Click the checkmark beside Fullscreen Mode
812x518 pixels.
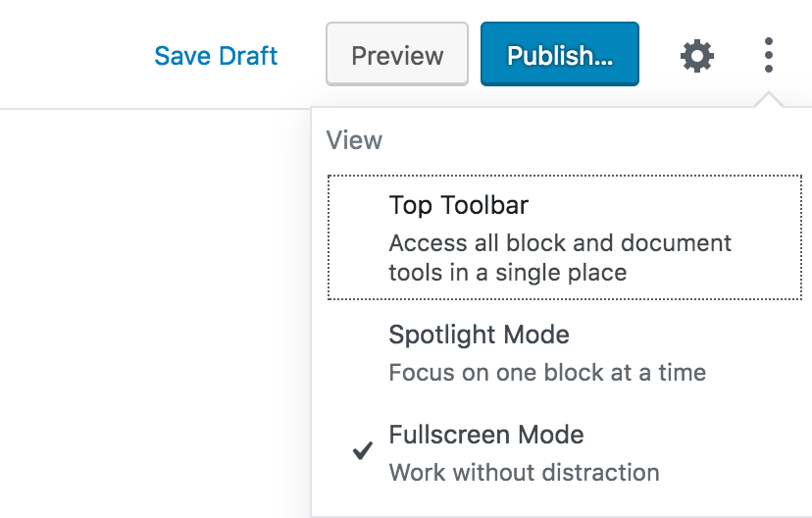click(363, 450)
